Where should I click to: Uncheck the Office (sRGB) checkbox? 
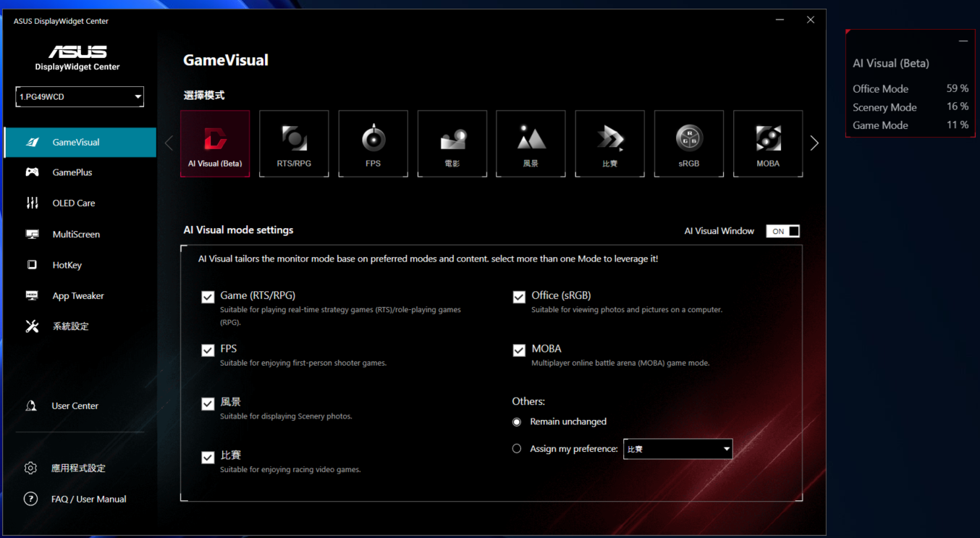point(519,297)
